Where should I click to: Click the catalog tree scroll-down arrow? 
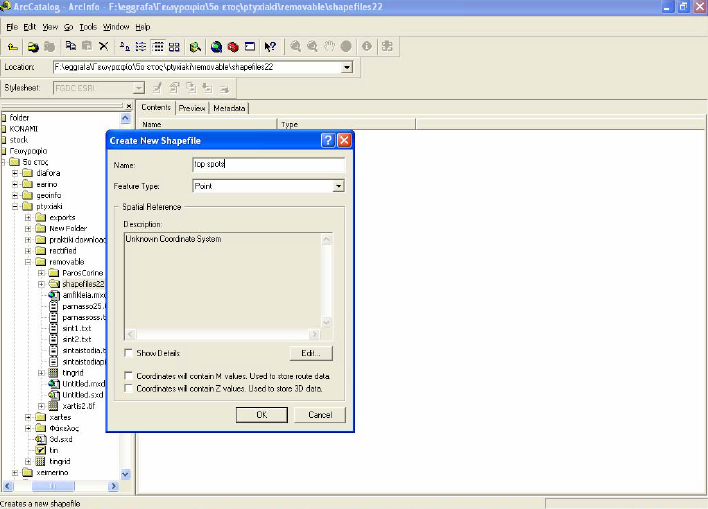(x=126, y=474)
